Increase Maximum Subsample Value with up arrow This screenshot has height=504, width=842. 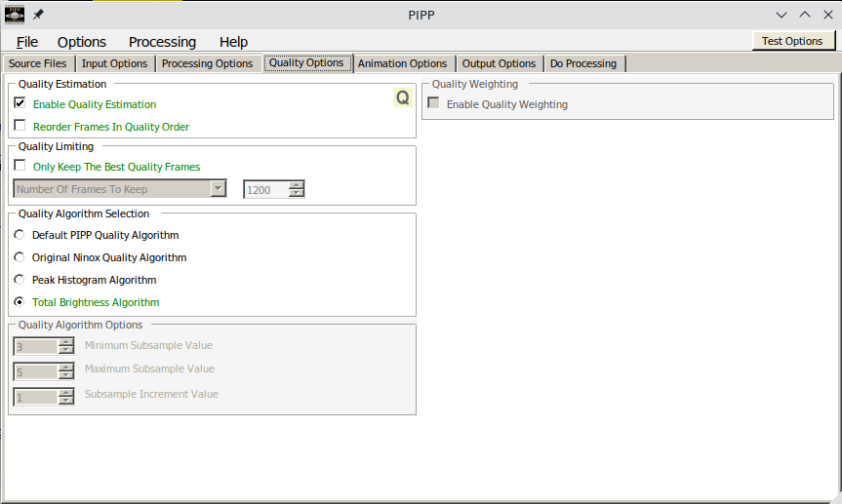[x=66, y=368]
